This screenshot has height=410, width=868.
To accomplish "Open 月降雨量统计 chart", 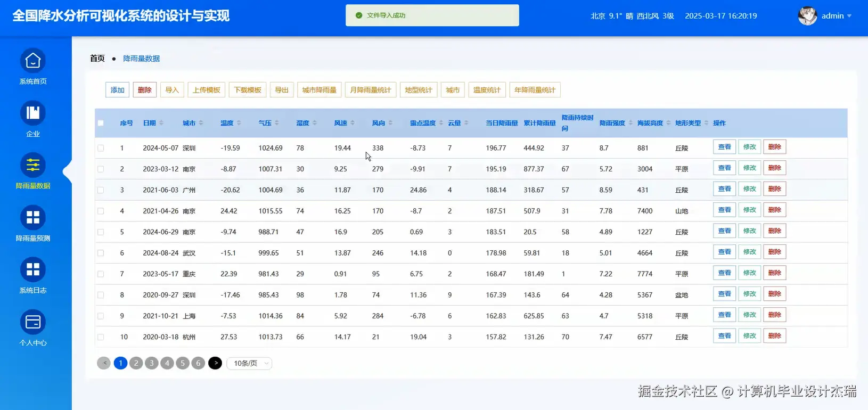I will tap(371, 90).
